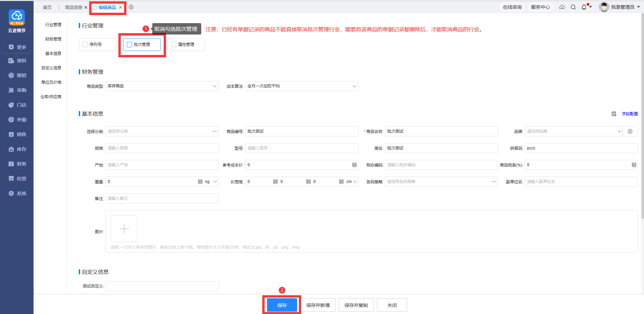Click the search magnifier icon in top bar
644x314 pixels.
[573, 7]
